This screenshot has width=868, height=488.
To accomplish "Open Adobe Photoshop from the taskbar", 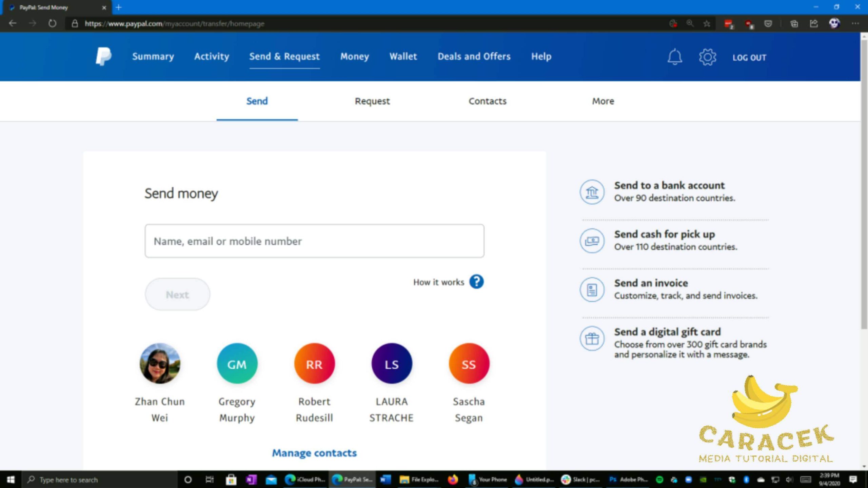I will coord(628,479).
